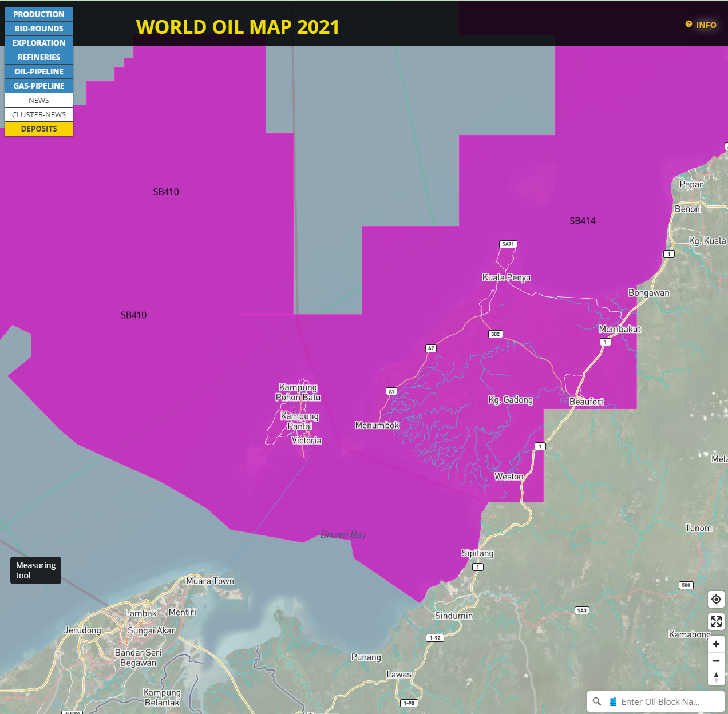Click the INFO question mark icon

point(689,25)
